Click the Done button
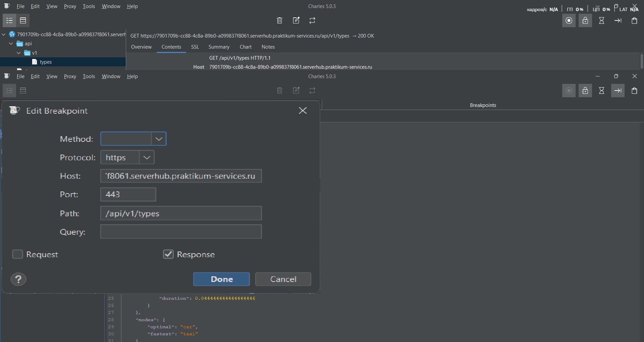Viewport: 644px width, 342px height. point(221,279)
